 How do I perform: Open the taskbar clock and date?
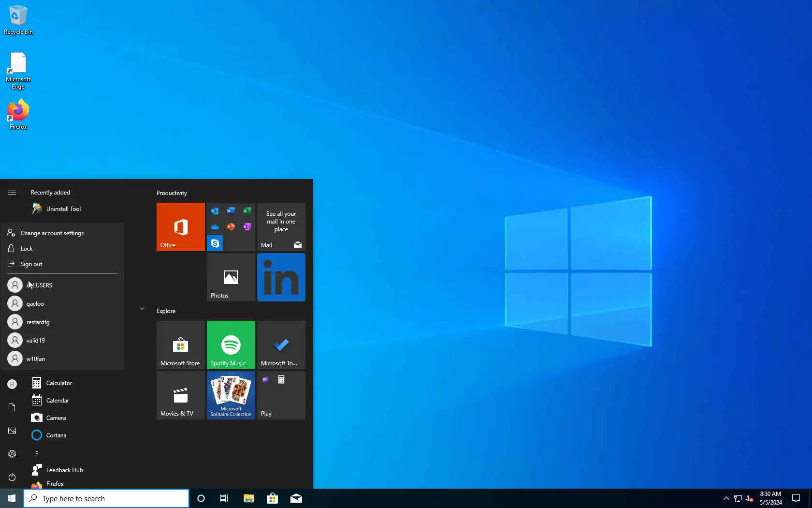pyautogui.click(x=770, y=498)
